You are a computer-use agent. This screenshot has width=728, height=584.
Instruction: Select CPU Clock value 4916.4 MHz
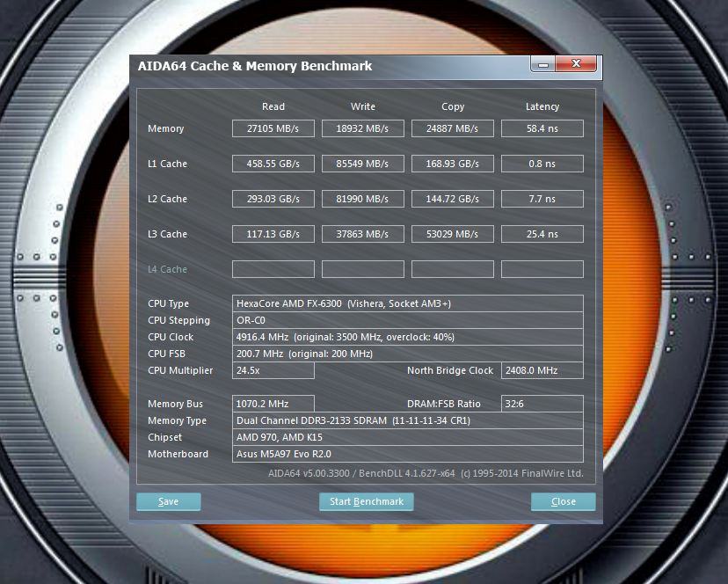click(x=408, y=337)
